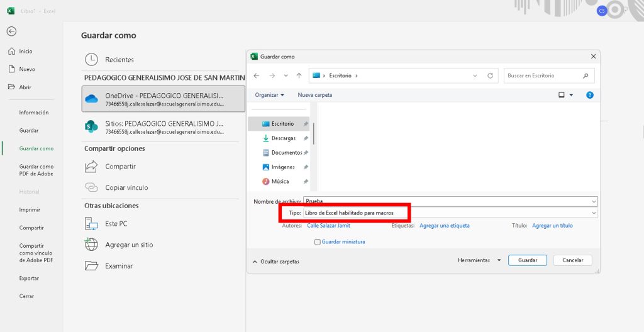Expand the Organizar menu
This screenshot has width=644, height=332.
[269, 95]
